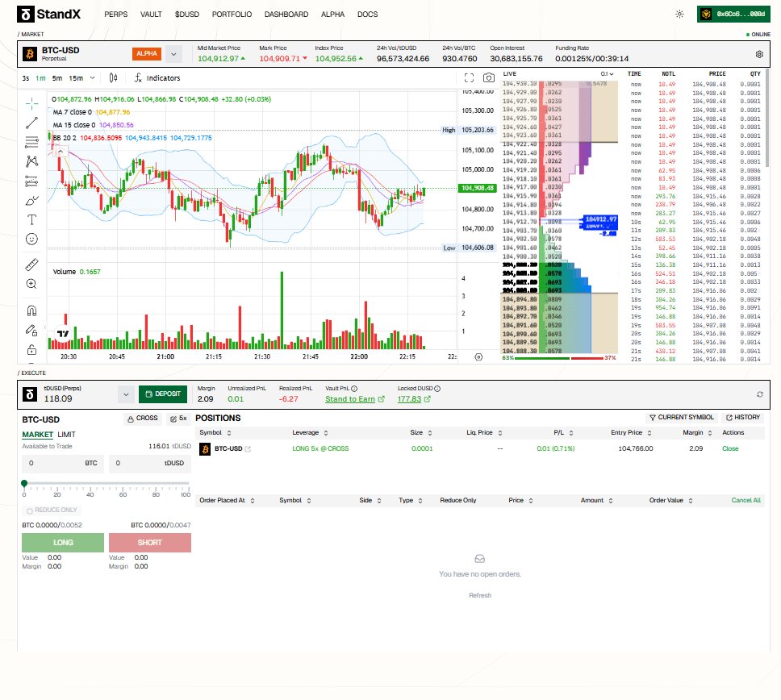Screen dimensions: 781x700
Task: Open the fullscreen chart view icon
Action: point(470,77)
